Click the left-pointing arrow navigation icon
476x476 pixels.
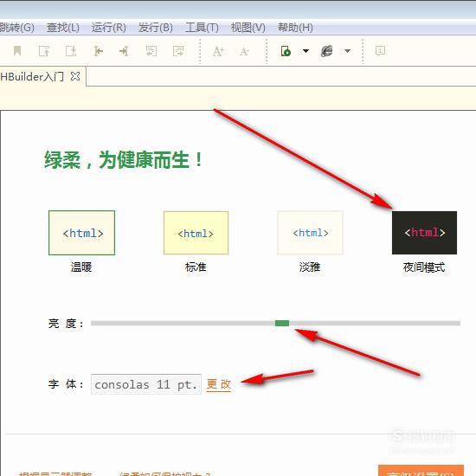pyautogui.click(x=98, y=51)
